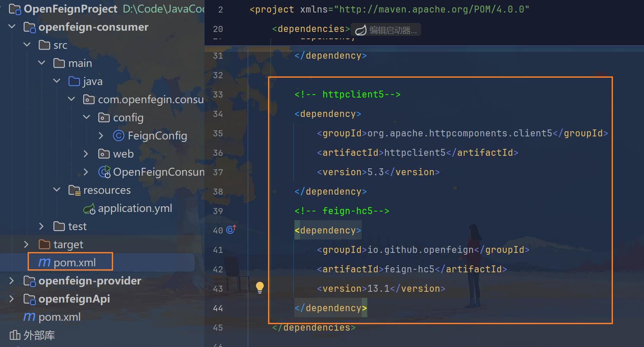Image resolution: width=644 pixels, height=347 pixels.
Task: Click the web package icon
Action: coord(104,154)
